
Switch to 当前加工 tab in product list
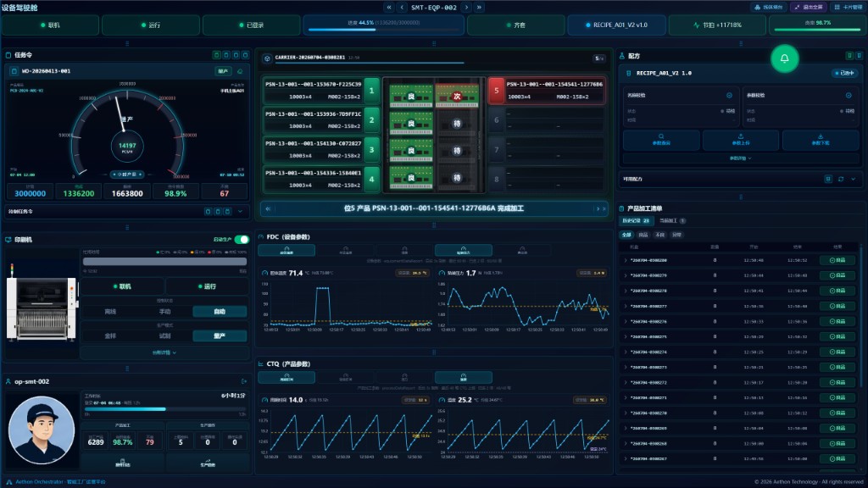click(x=672, y=221)
